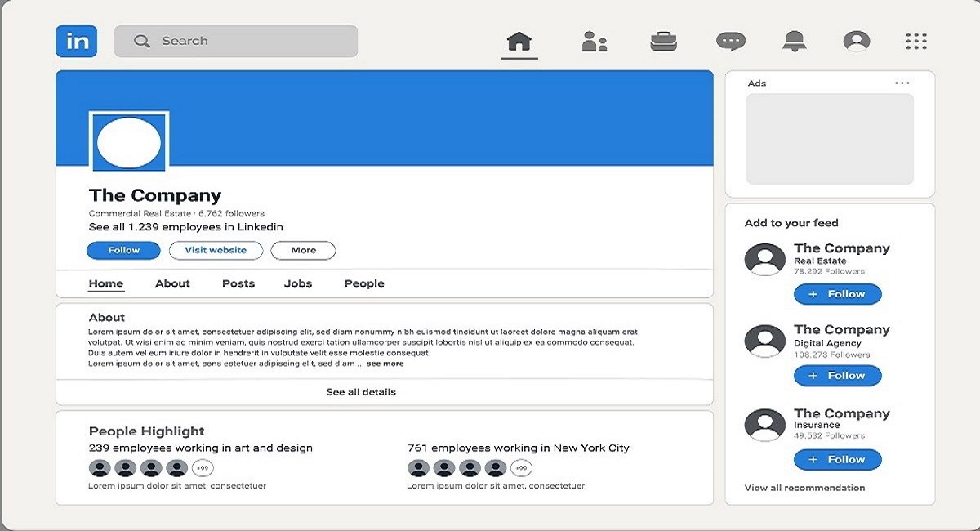
Task: Open the Messaging chat bubble icon
Action: [x=730, y=42]
